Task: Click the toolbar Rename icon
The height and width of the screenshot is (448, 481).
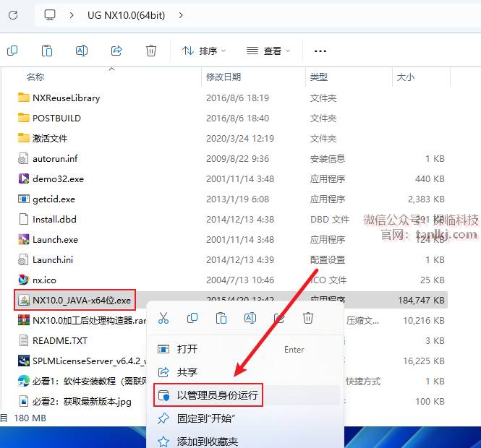Action: tap(82, 51)
